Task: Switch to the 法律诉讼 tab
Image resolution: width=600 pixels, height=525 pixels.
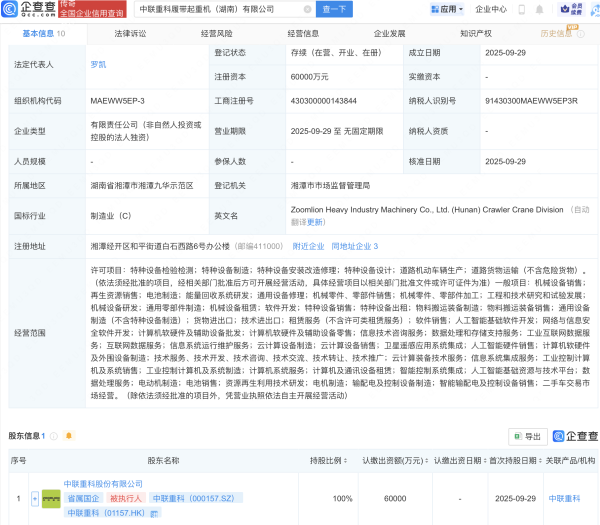Action: point(130,33)
